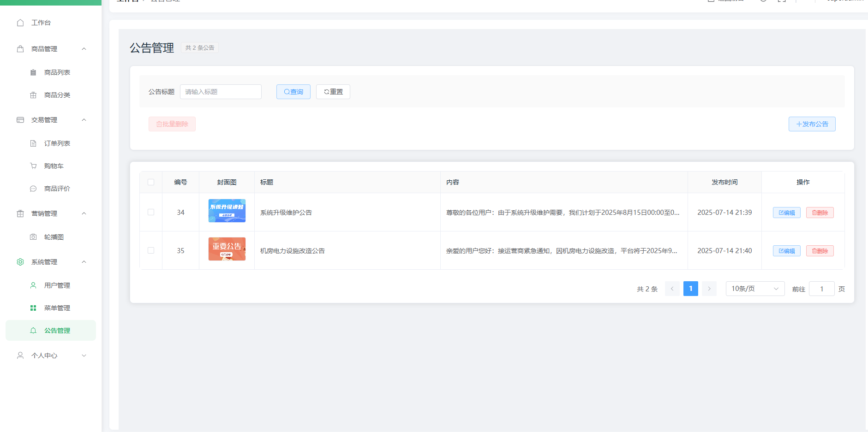Click the 轮播图 picture icon
868x432 pixels.
click(x=33, y=237)
